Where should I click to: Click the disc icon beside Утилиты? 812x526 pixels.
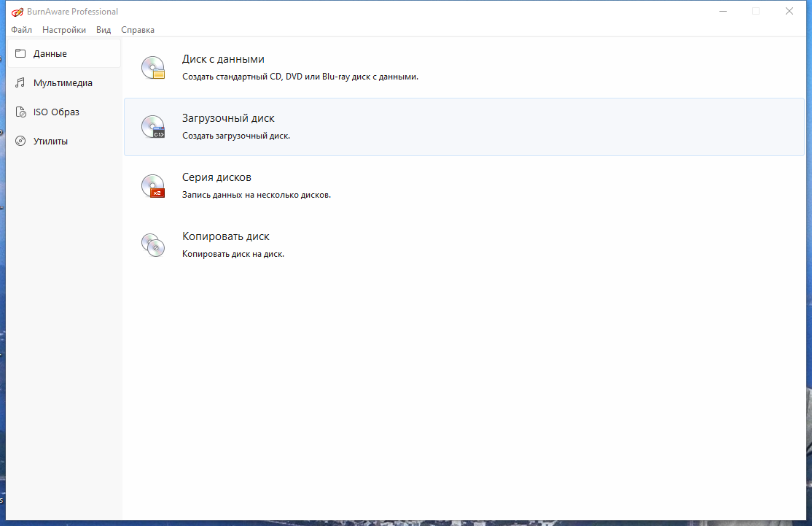(20, 141)
